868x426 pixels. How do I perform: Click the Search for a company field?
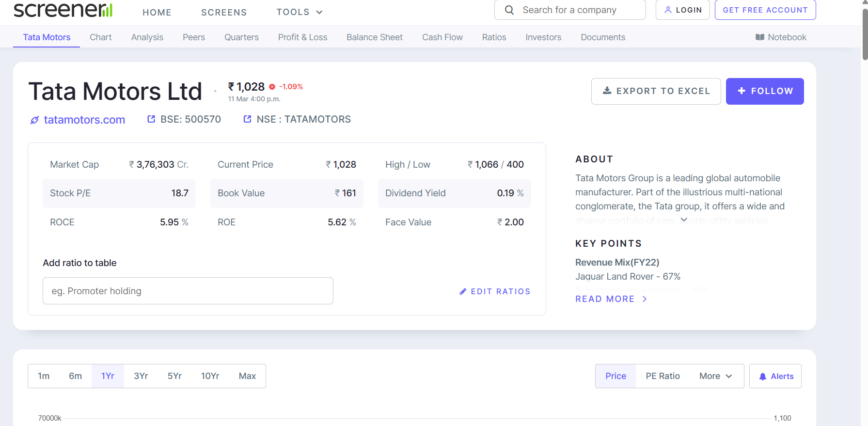pyautogui.click(x=570, y=10)
